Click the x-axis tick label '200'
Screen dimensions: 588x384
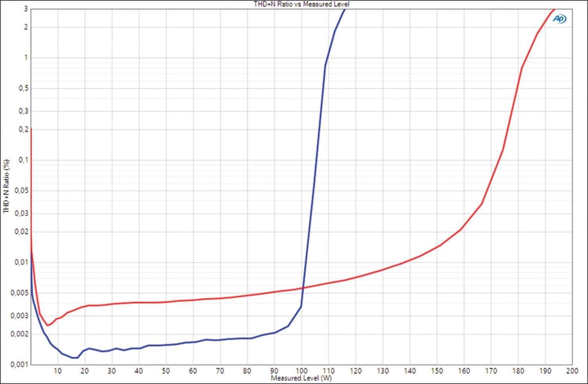click(572, 371)
